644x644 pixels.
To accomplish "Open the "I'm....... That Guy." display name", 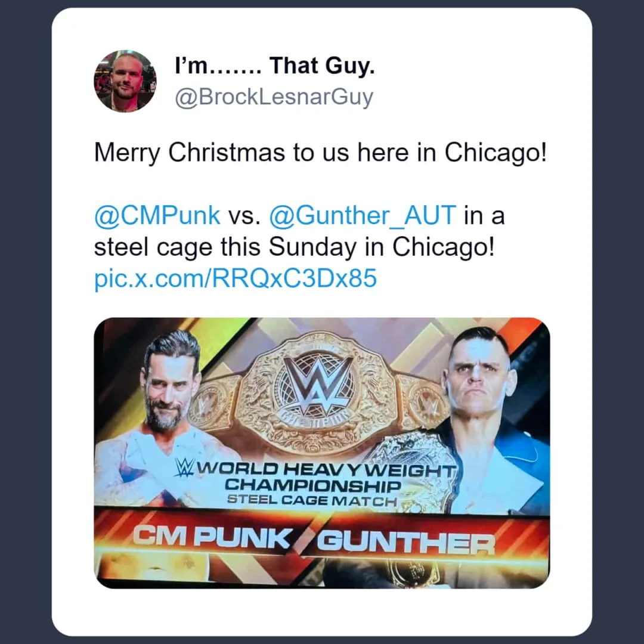I will click(x=275, y=66).
